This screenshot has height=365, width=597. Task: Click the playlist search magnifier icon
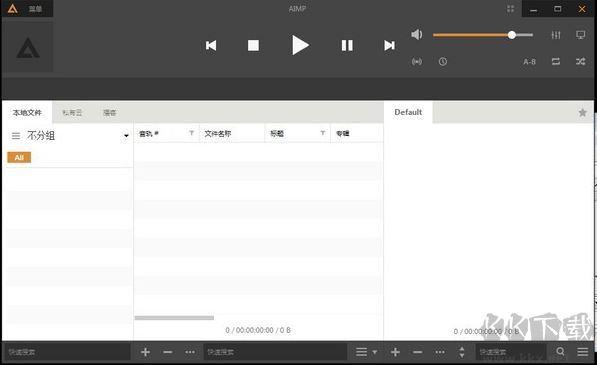(x=560, y=352)
